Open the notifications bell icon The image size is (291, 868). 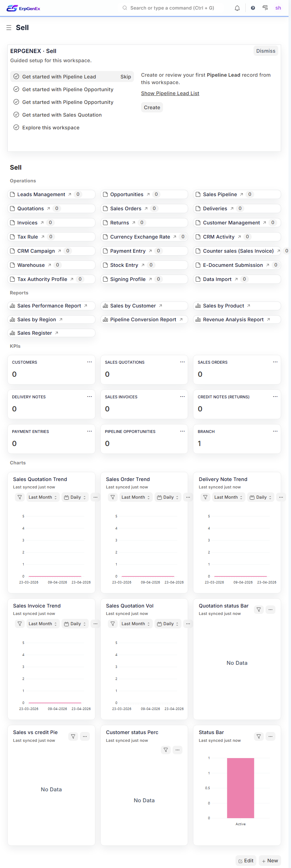click(237, 8)
